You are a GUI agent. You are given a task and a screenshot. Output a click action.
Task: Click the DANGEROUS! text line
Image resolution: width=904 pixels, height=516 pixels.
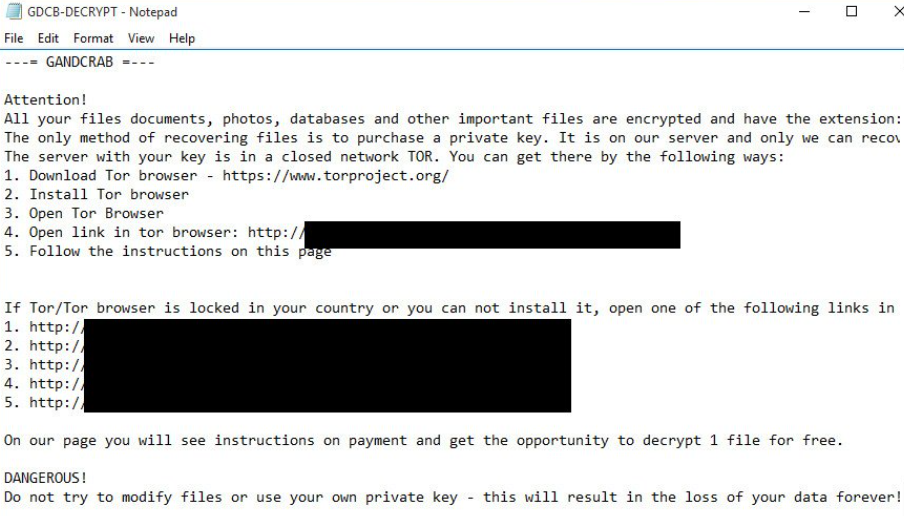(x=46, y=478)
